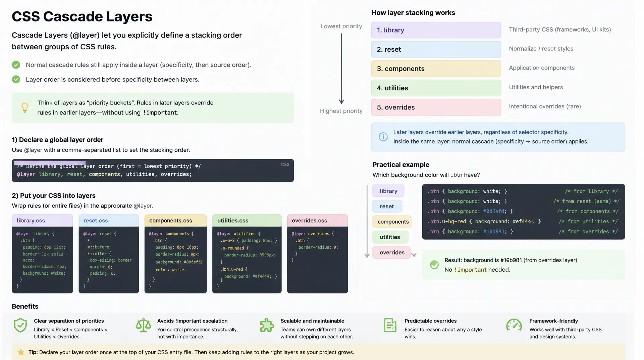Click the 'Benefits' heading

[25, 306]
